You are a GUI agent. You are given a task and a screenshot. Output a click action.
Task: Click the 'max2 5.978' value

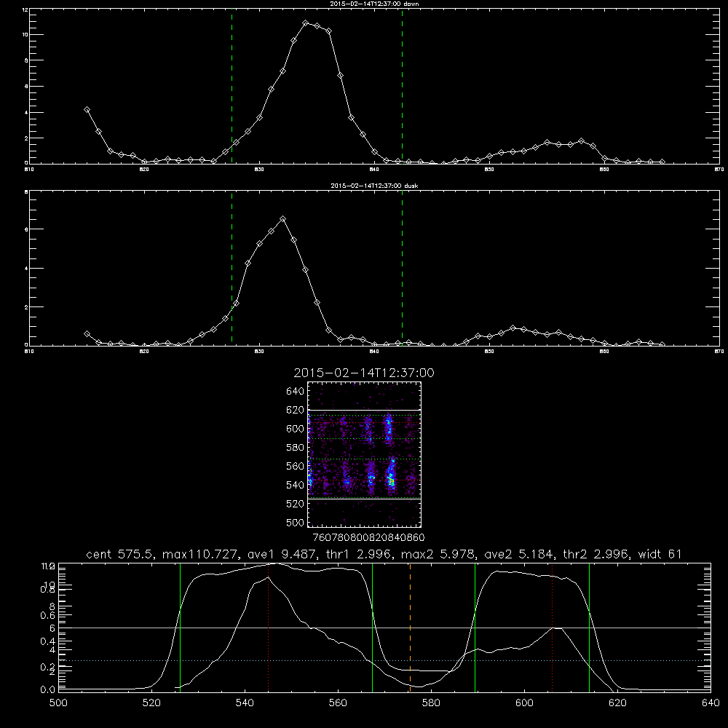click(436, 554)
